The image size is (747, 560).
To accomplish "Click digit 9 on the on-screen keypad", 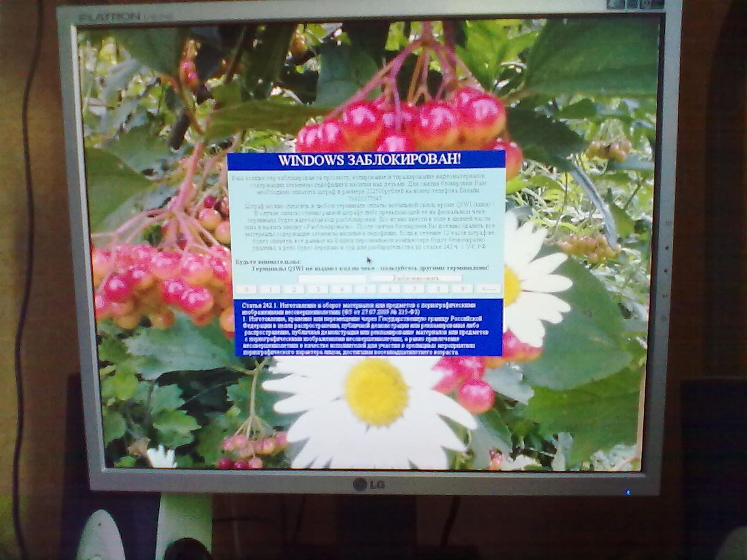I will coord(463,289).
